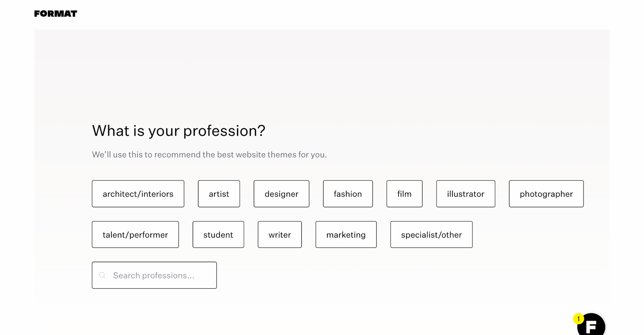
Task: Click the search magnifier icon
Action: pos(102,275)
